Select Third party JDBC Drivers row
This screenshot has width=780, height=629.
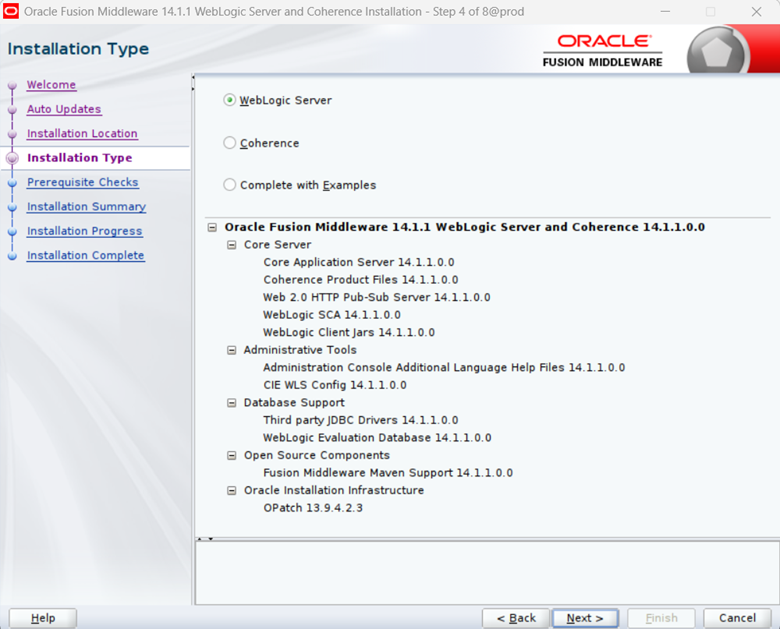coord(361,420)
